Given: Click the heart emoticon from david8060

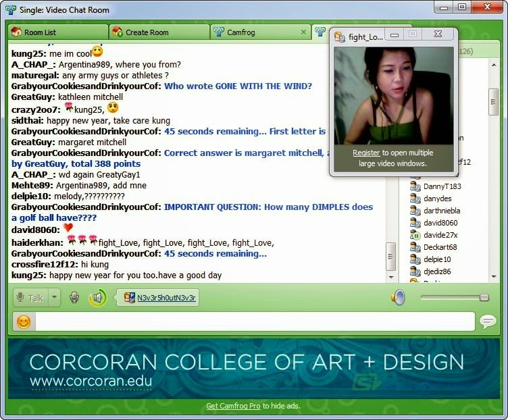Looking at the screenshot, I should point(68,228).
